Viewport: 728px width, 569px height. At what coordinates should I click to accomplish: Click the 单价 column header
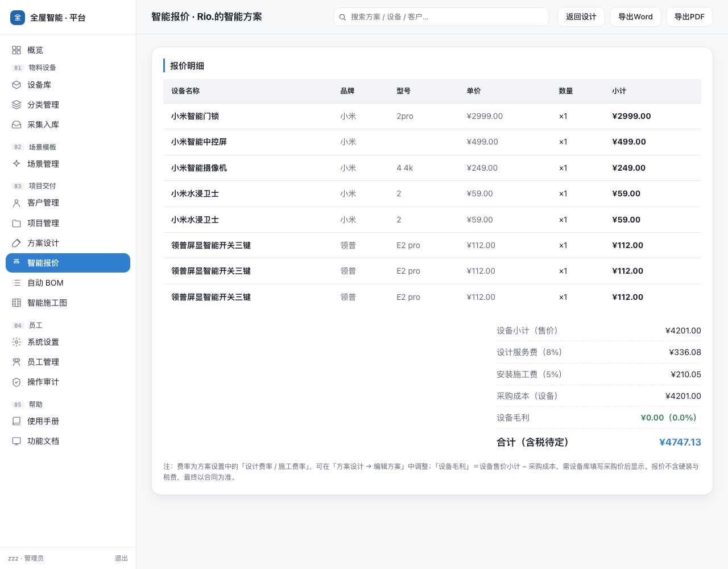click(474, 91)
